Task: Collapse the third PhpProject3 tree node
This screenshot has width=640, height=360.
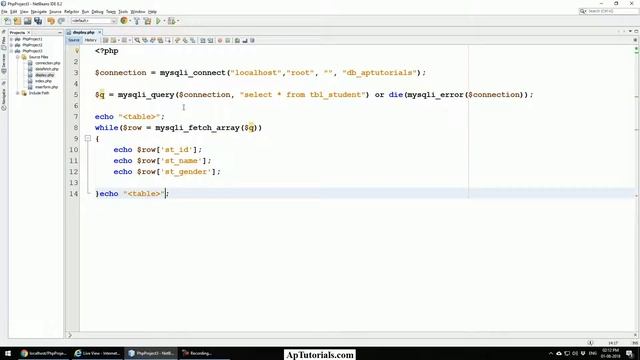Action: 11,51
